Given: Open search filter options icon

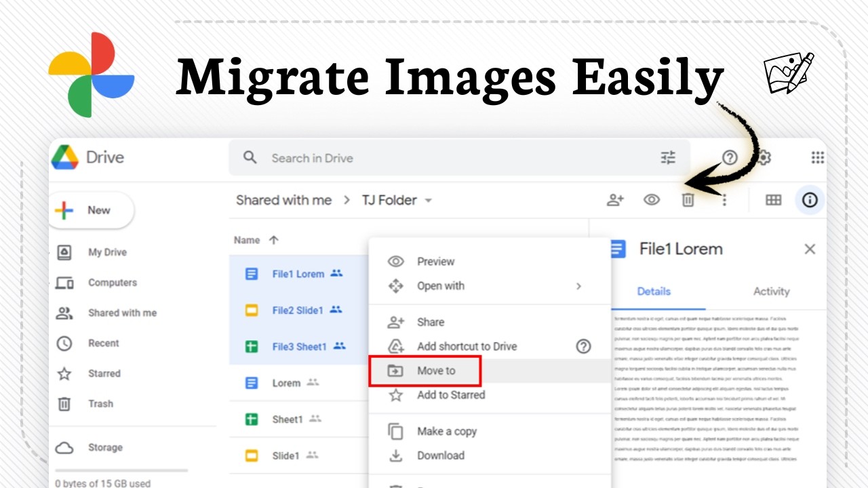Looking at the screenshot, I should pyautogui.click(x=668, y=158).
